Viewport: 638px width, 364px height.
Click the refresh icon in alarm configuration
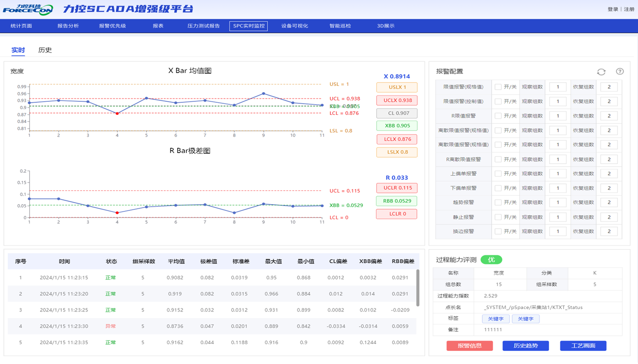pos(601,71)
